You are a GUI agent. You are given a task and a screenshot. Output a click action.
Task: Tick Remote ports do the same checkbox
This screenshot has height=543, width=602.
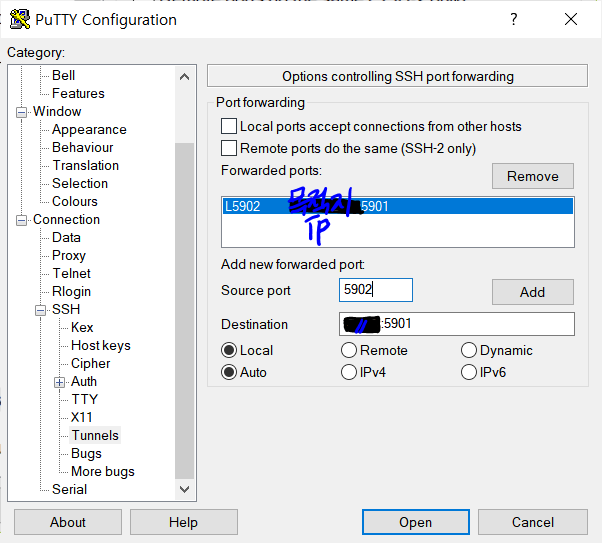click(229, 148)
